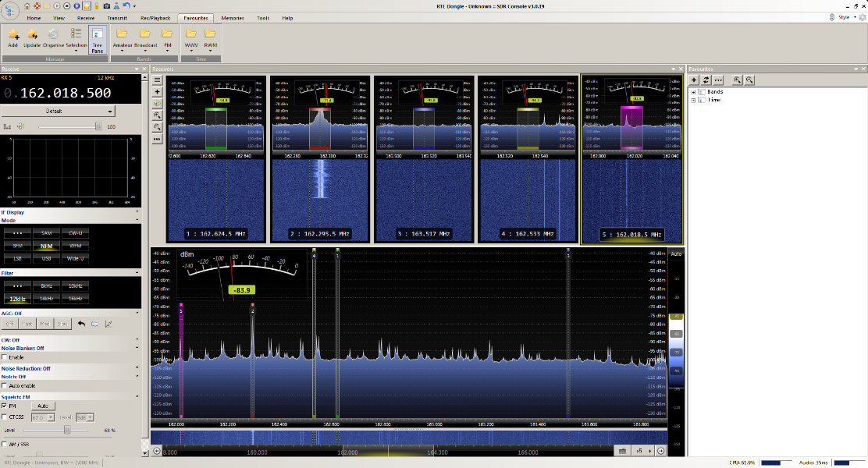This screenshot has height=468, width=868.
Task: Tick the Notch Auto enable checkbox
Action: coord(5,385)
